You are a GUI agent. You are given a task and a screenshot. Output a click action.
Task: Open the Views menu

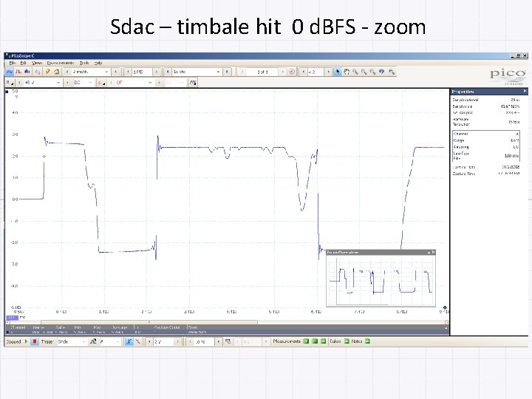pos(37,63)
